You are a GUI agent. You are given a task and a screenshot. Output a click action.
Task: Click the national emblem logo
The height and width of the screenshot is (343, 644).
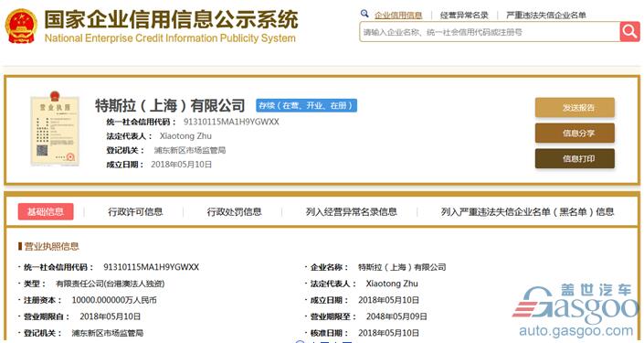click(21, 26)
